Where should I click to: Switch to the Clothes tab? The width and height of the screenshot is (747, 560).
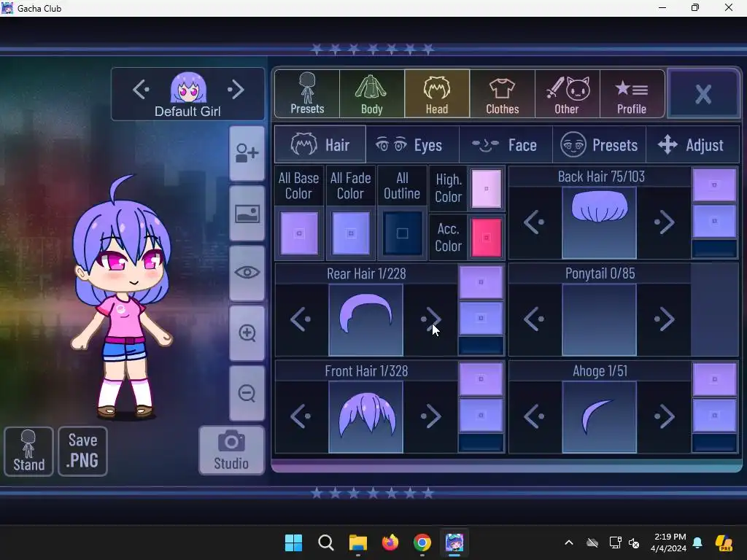coord(502,94)
